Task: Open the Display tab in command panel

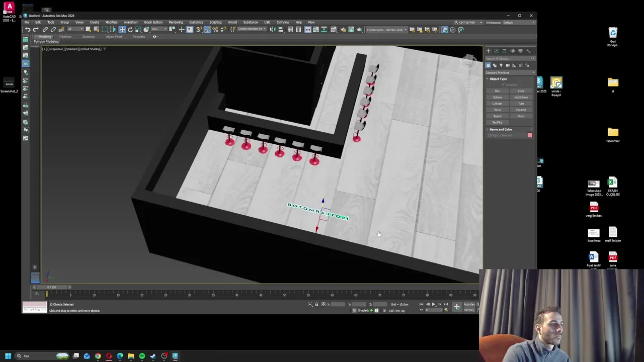Action: [521, 51]
